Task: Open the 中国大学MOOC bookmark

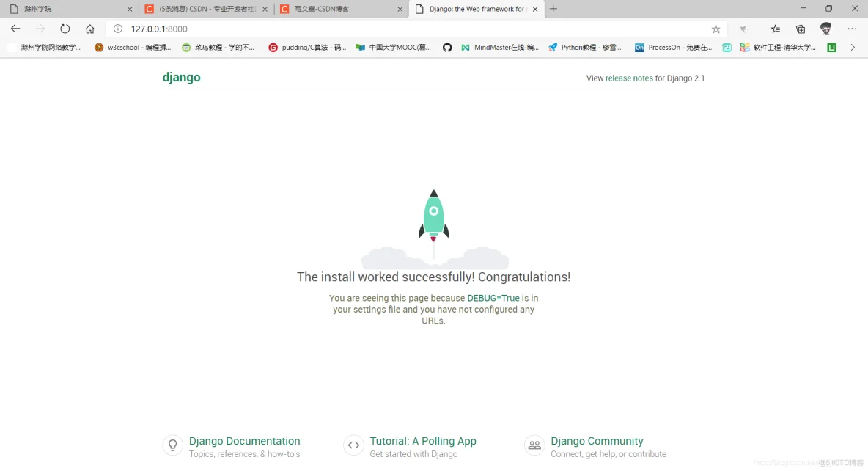Action: tap(394, 48)
